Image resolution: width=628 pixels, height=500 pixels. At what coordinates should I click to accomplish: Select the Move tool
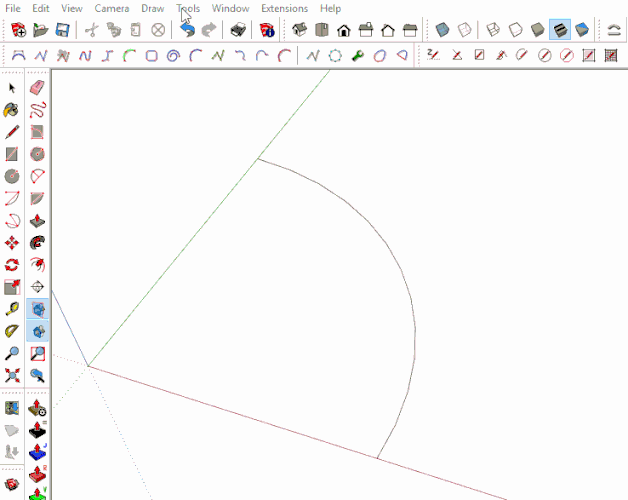[12, 243]
